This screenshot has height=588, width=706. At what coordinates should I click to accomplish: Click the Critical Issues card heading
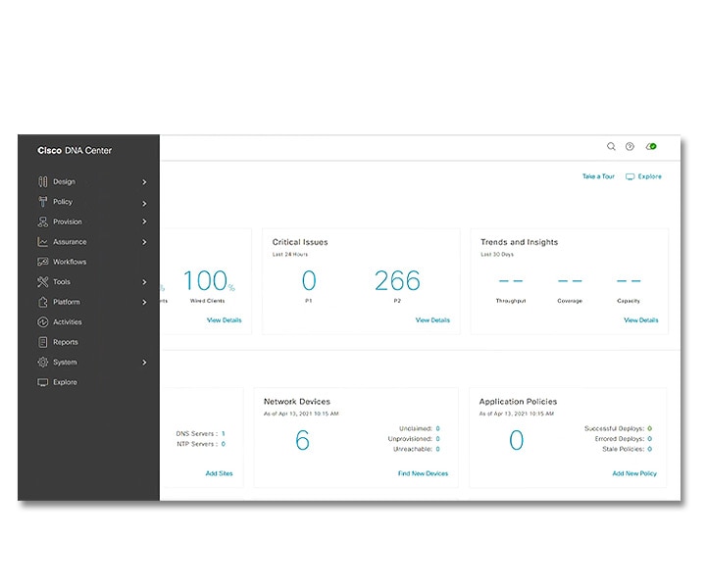(x=300, y=242)
